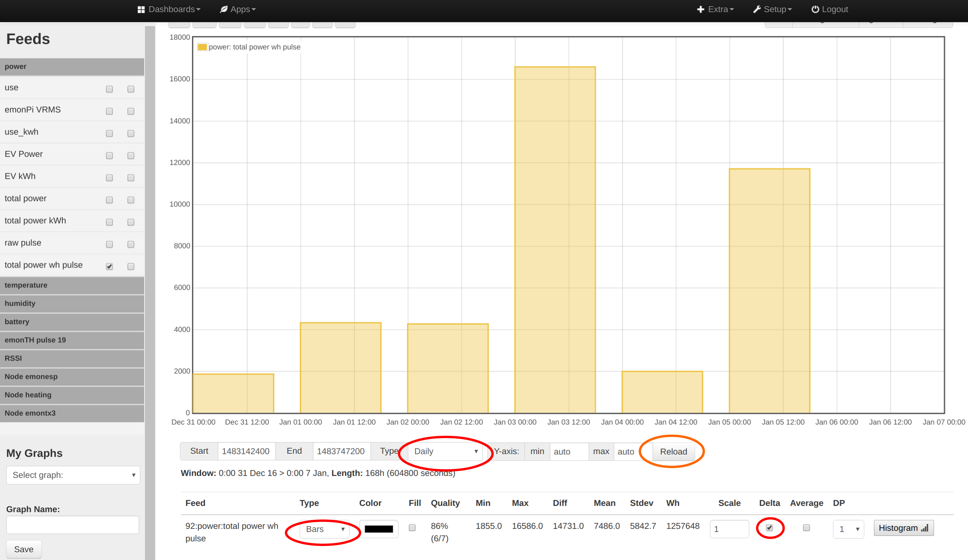Open the Setup menu
Screen dimensions: 968x560
point(772,9)
